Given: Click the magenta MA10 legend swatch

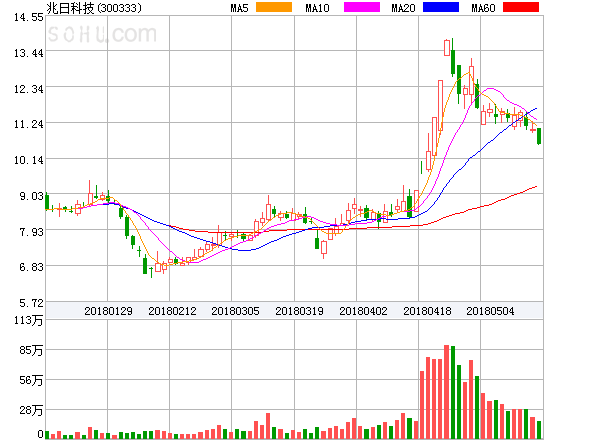Looking at the screenshot, I should click(x=362, y=7).
